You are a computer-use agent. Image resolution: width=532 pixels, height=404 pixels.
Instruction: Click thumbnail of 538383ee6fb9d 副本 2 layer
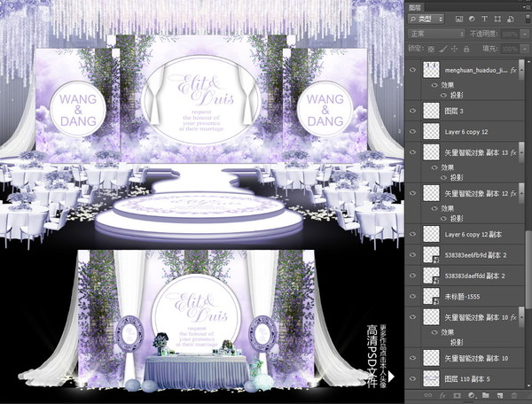click(x=431, y=255)
